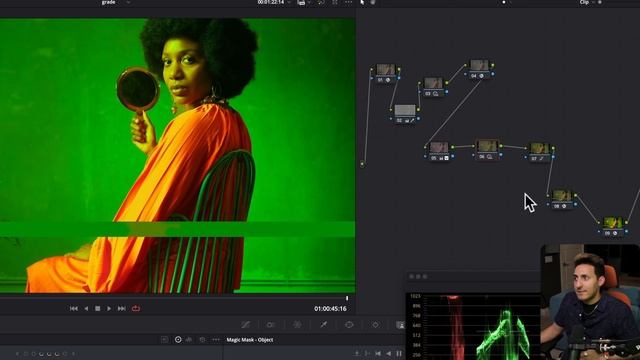Play the clip forward
The image size is (640, 360).
point(109,309)
